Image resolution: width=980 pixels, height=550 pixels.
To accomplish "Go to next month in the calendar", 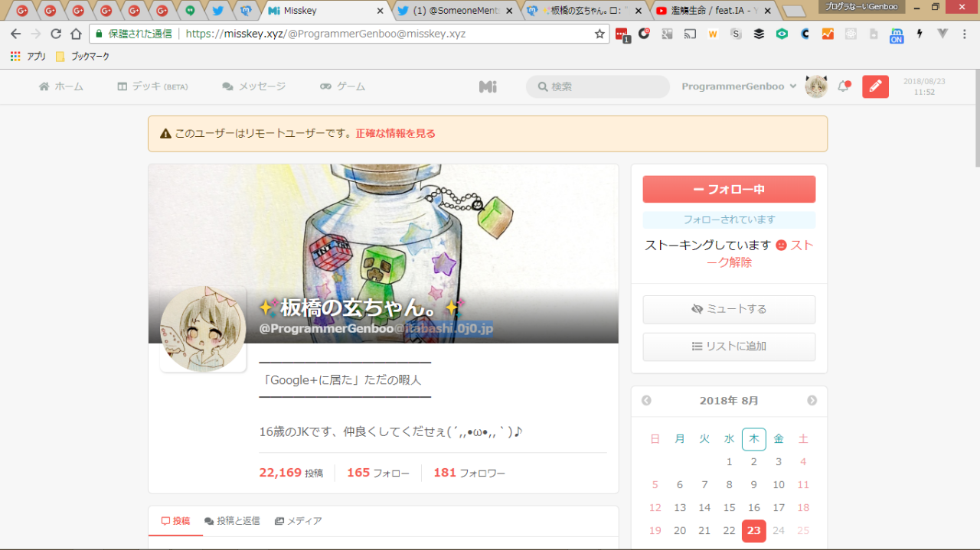I will (x=812, y=401).
